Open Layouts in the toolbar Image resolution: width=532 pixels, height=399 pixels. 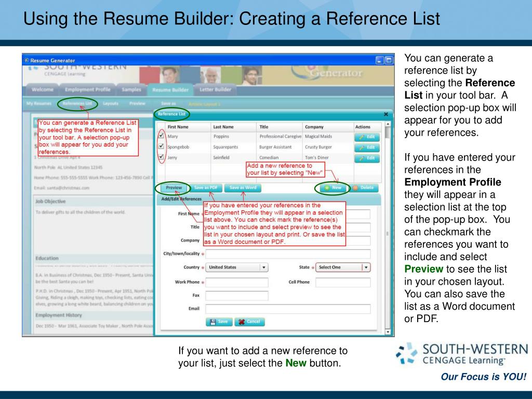click(x=111, y=103)
